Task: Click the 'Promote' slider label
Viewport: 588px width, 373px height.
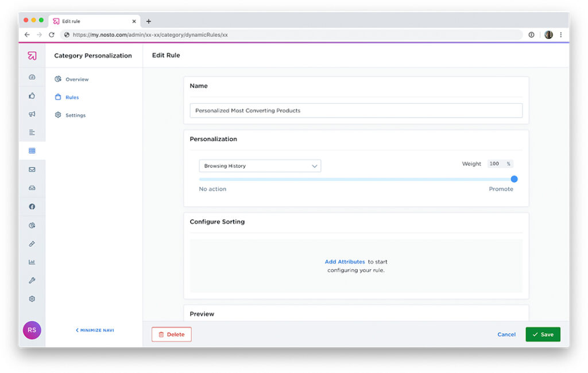Action: [x=501, y=189]
